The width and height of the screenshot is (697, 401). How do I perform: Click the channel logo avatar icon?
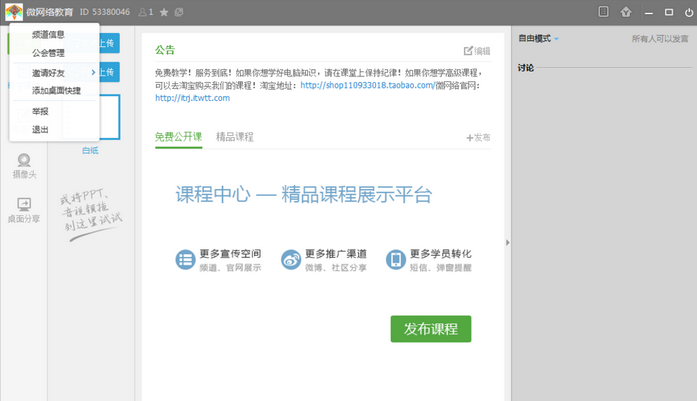point(14,12)
